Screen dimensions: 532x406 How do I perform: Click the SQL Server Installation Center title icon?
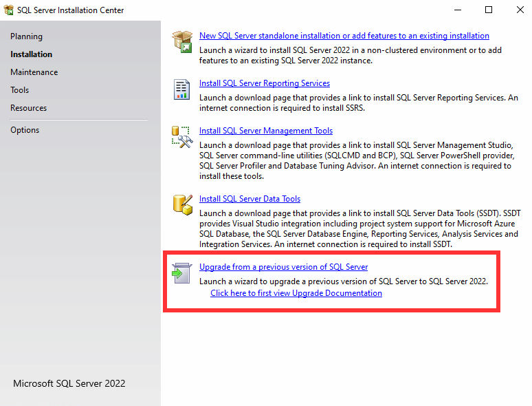coord(8,10)
